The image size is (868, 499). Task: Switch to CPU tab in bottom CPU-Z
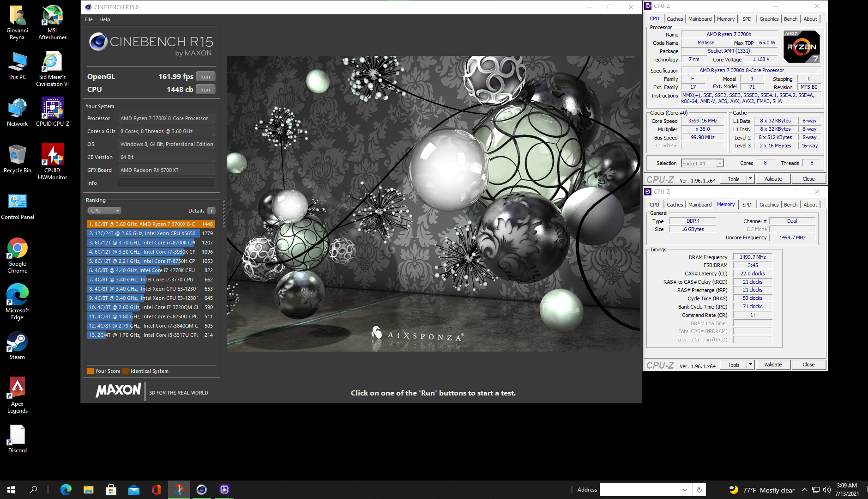pyautogui.click(x=655, y=205)
